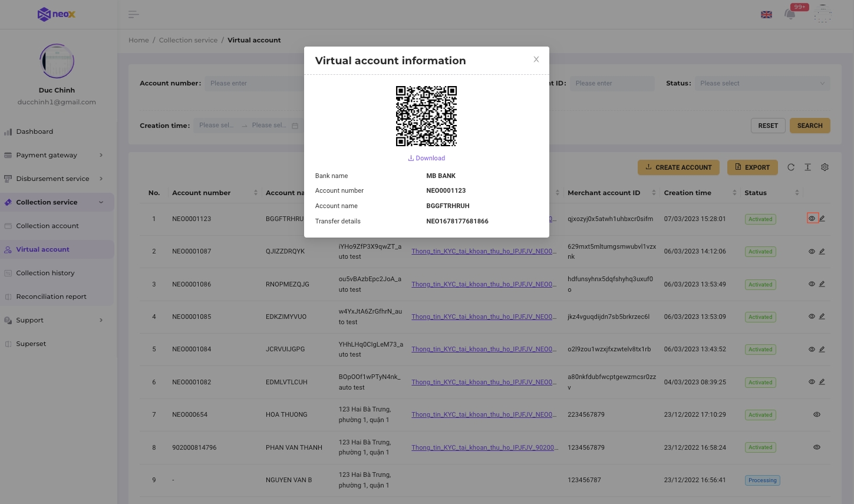Show info for HOA THUONG account
This screenshot has width=854, height=504.
(816, 414)
